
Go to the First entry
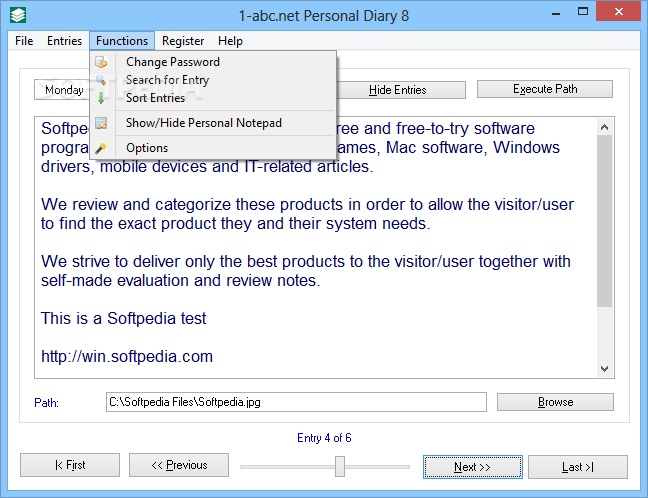pos(70,465)
